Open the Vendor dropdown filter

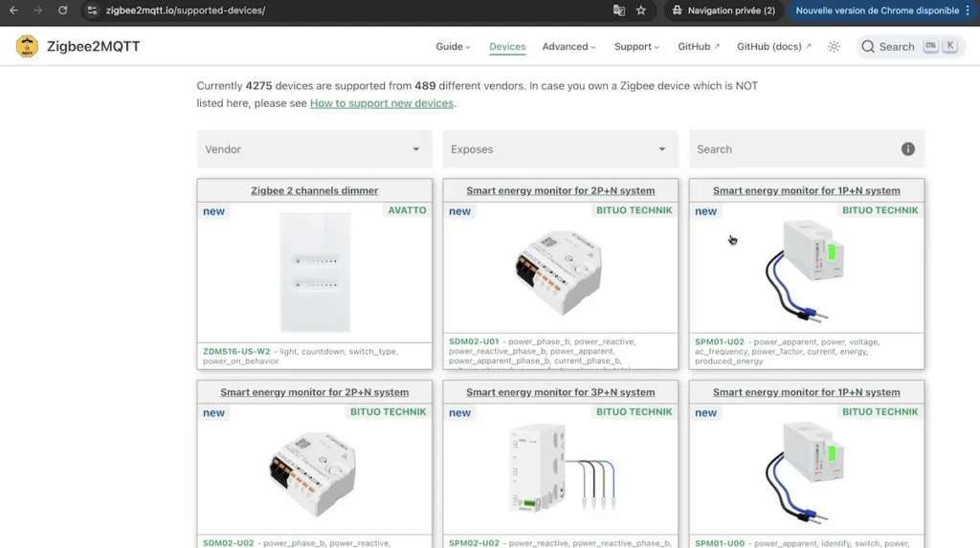314,149
